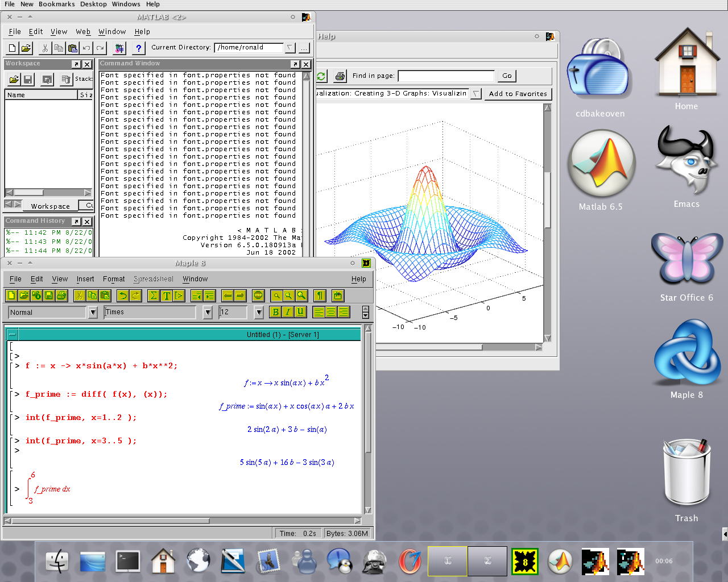Screen dimensions: 728x582
Task: Go back with Maple left arrow icon
Action: [x=227, y=296]
